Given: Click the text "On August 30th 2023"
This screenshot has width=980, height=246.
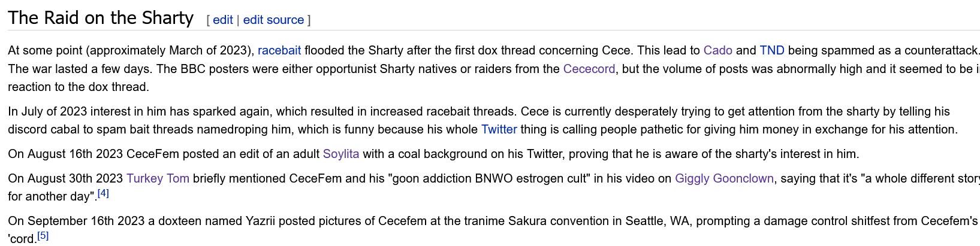Looking at the screenshot, I should click(65, 178).
